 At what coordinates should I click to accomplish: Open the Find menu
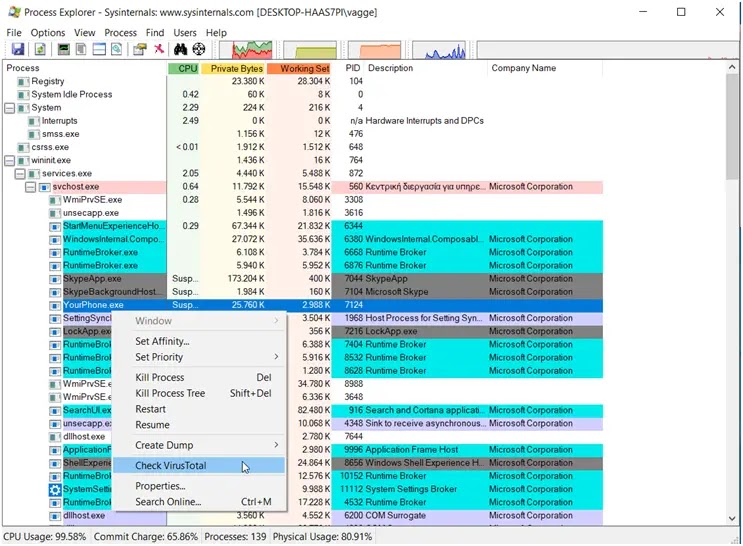click(155, 33)
